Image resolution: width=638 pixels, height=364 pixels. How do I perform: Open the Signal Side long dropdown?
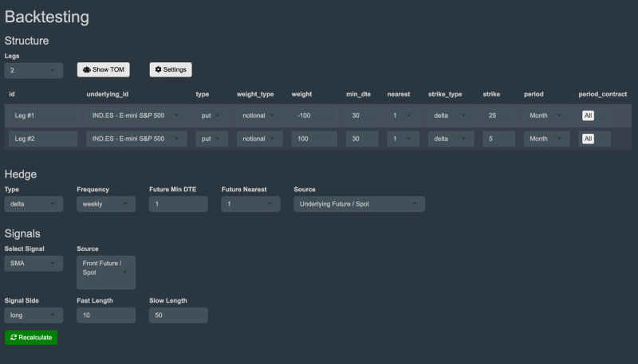click(33, 315)
